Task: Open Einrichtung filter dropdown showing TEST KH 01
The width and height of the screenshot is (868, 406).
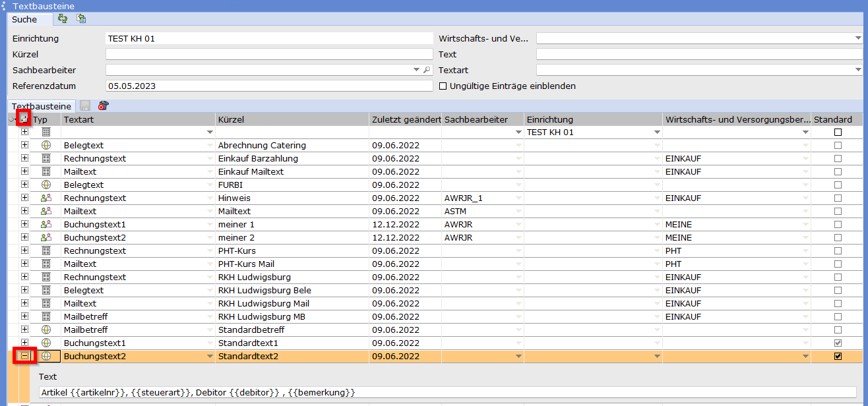Action: pos(657,132)
